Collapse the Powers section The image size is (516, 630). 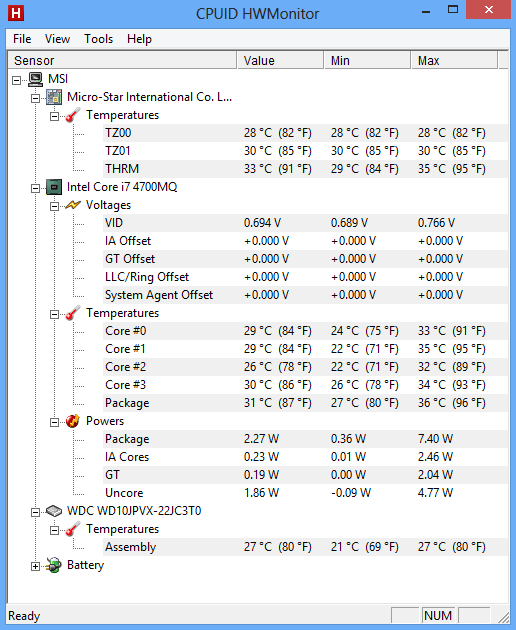tap(54, 422)
